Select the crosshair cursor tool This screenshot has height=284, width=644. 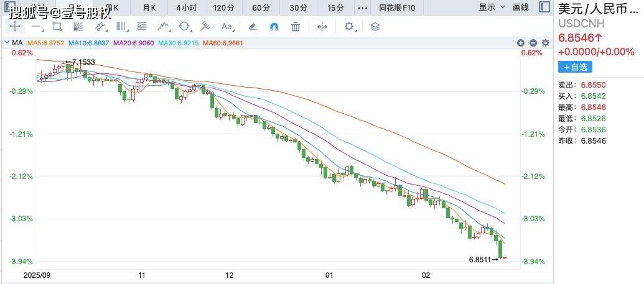[x=13, y=27]
